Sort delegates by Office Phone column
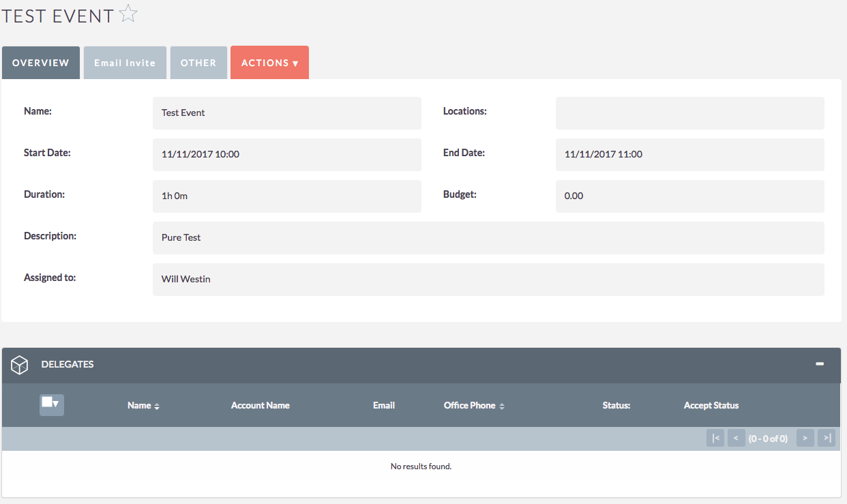The height and width of the screenshot is (504, 847). pyautogui.click(x=474, y=406)
